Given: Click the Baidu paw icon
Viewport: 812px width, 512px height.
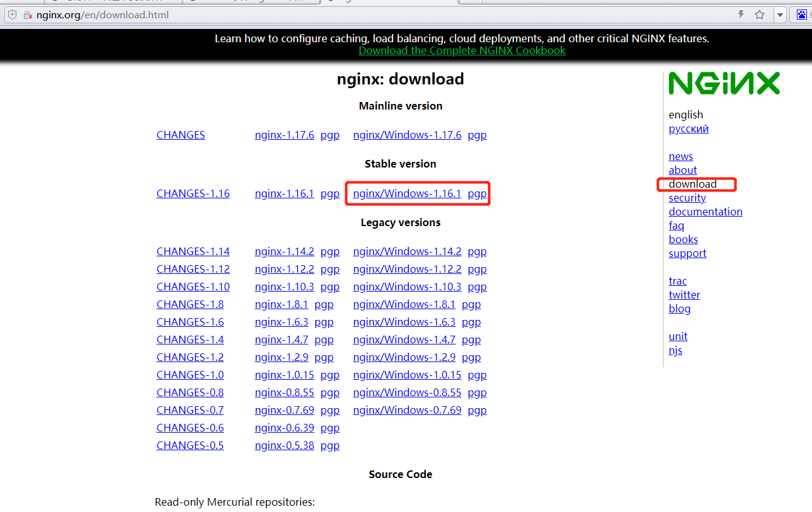Looking at the screenshot, I should click(x=802, y=14).
